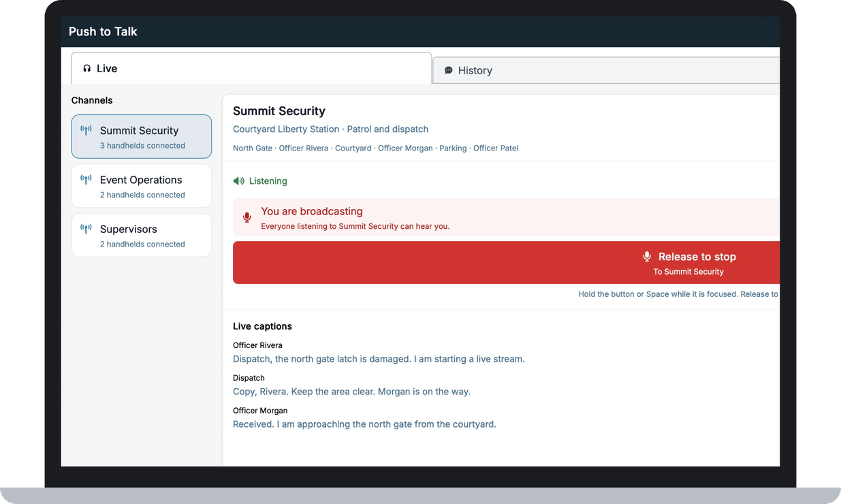Click the Listening status label

268,181
